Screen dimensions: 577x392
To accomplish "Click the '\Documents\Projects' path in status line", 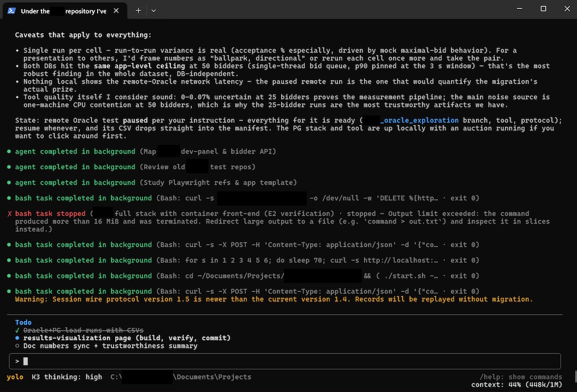I will (212, 377).
